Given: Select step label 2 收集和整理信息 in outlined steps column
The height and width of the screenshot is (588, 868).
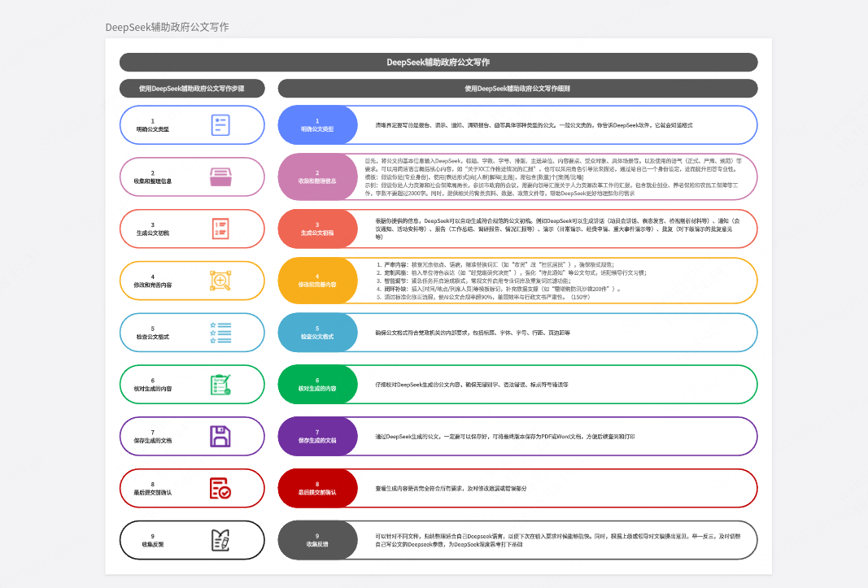Looking at the screenshot, I should point(153,177).
